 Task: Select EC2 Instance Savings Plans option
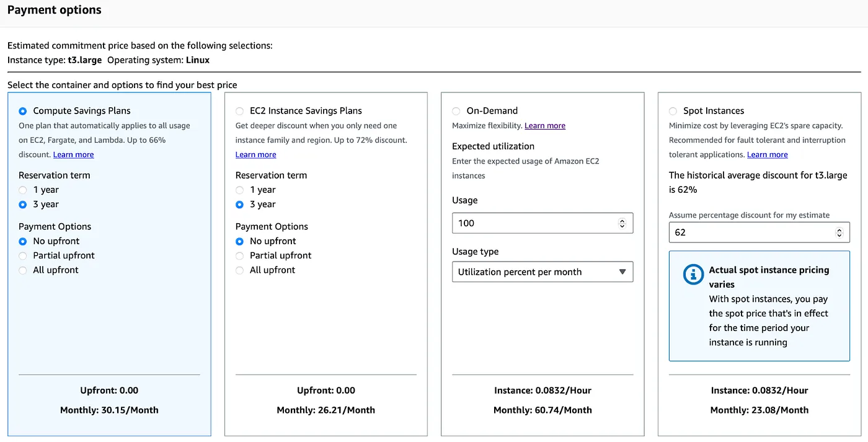coord(239,111)
